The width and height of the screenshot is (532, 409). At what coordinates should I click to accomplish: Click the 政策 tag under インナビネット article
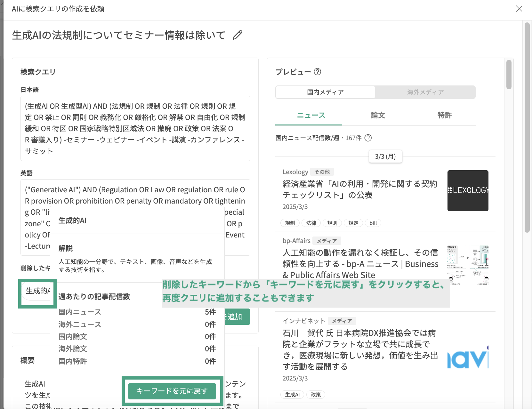pyautogui.click(x=315, y=395)
